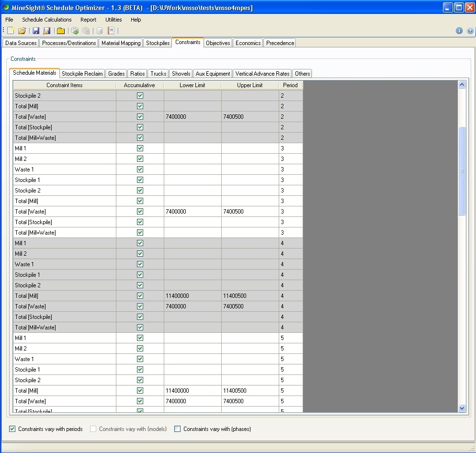
Task: Open the Utilities menu
Action: point(113,20)
